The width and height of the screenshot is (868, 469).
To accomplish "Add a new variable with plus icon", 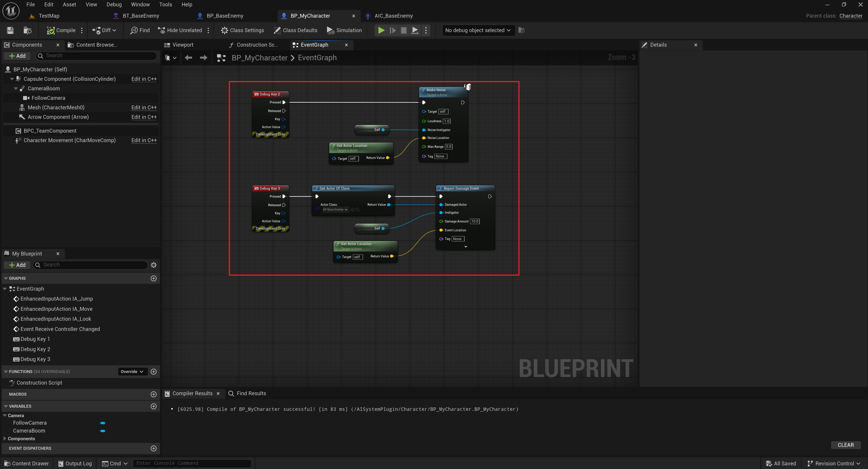I will pyautogui.click(x=154, y=406).
